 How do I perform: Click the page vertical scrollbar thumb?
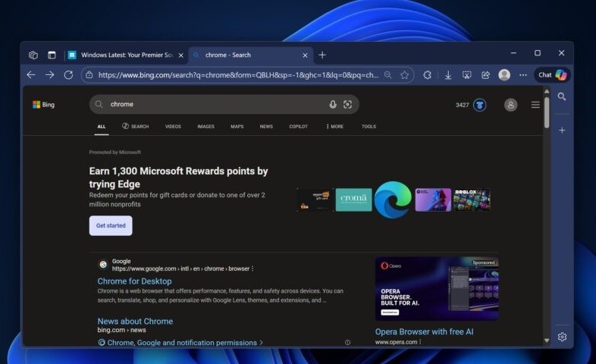546,111
